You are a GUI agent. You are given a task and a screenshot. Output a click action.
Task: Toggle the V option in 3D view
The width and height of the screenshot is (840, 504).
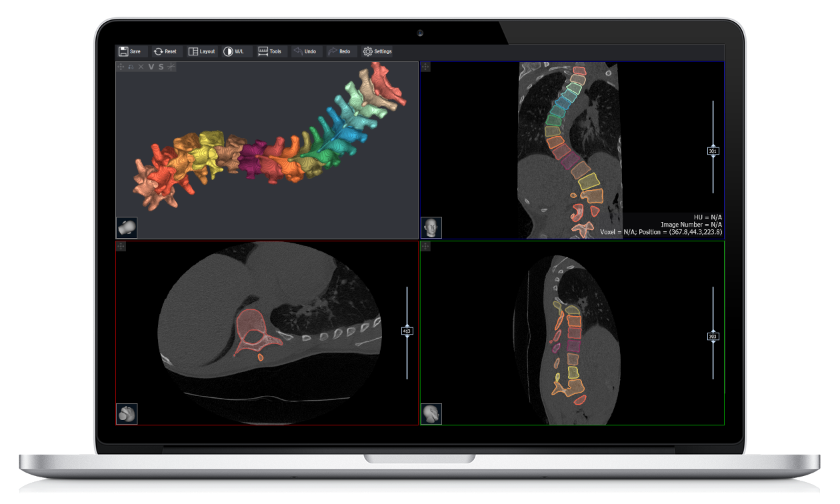coord(151,67)
